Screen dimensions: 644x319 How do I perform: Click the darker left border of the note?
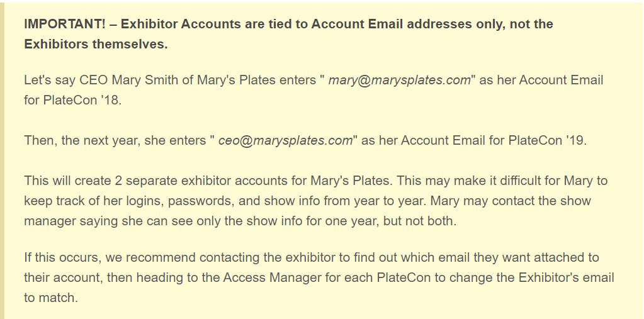2,161
